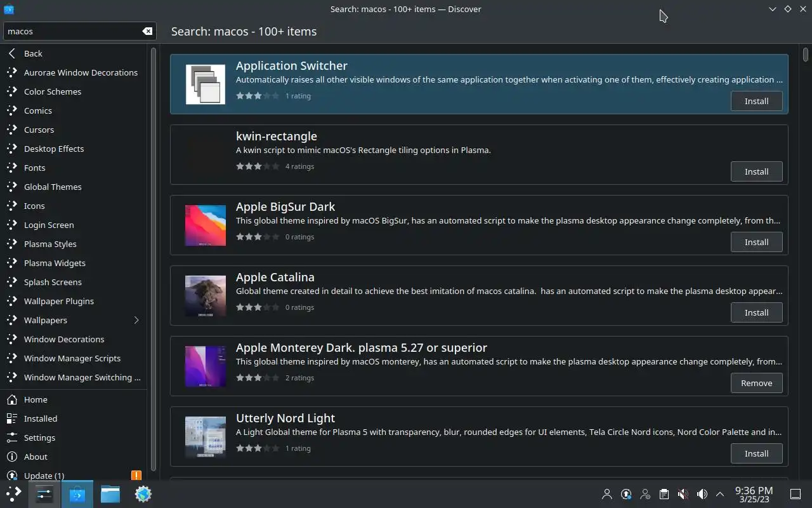
Task: Click the kwin-rectangle title
Action: click(x=277, y=136)
